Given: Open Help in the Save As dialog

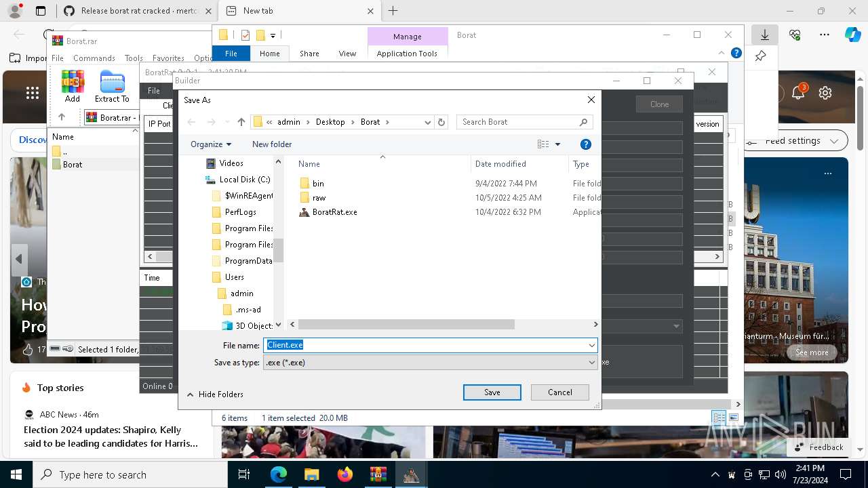Looking at the screenshot, I should (x=586, y=144).
